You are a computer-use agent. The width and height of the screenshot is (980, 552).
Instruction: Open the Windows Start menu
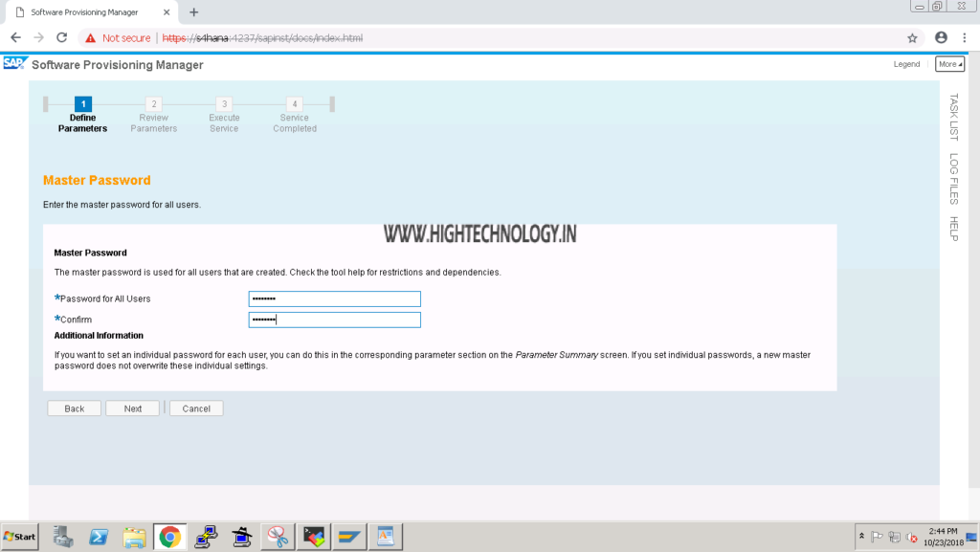[x=20, y=537]
